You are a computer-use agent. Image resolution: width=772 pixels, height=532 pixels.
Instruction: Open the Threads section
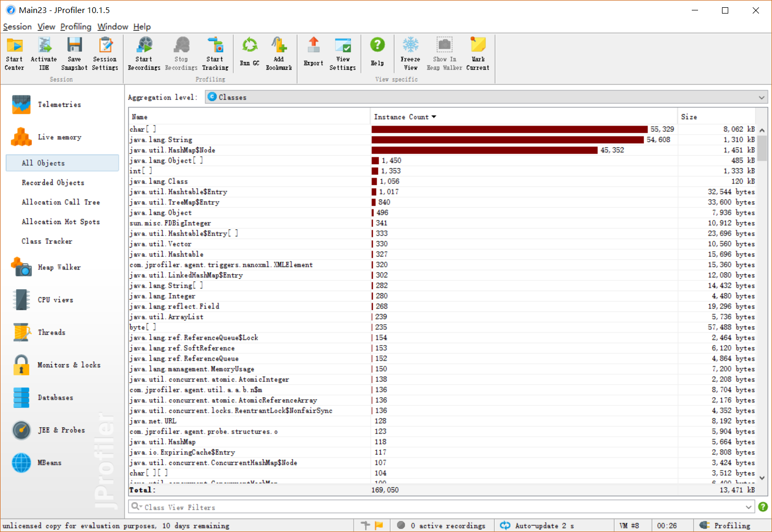[63, 332]
